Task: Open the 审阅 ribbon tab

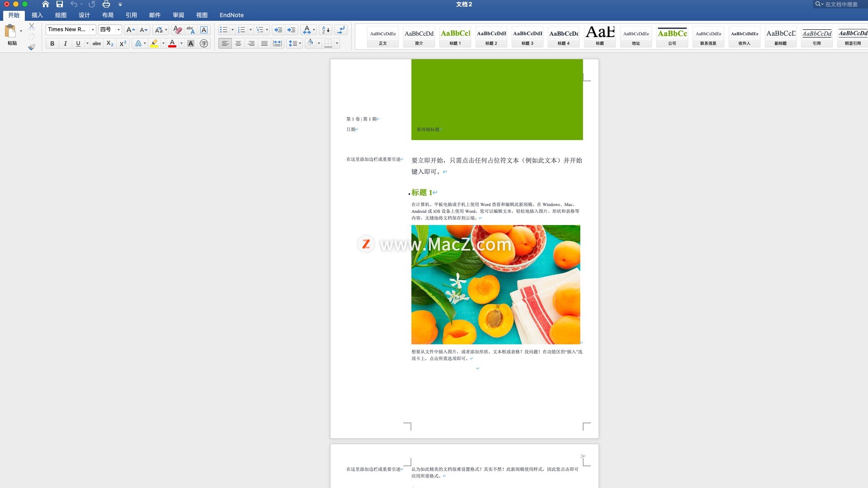Action: point(178,15)
